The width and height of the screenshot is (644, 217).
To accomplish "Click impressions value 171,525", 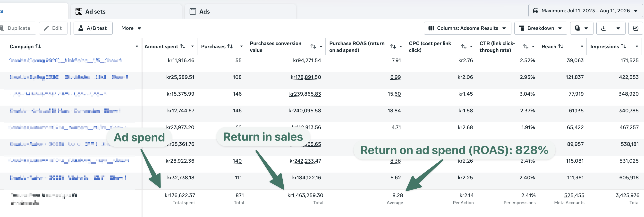I will point(629,60).
